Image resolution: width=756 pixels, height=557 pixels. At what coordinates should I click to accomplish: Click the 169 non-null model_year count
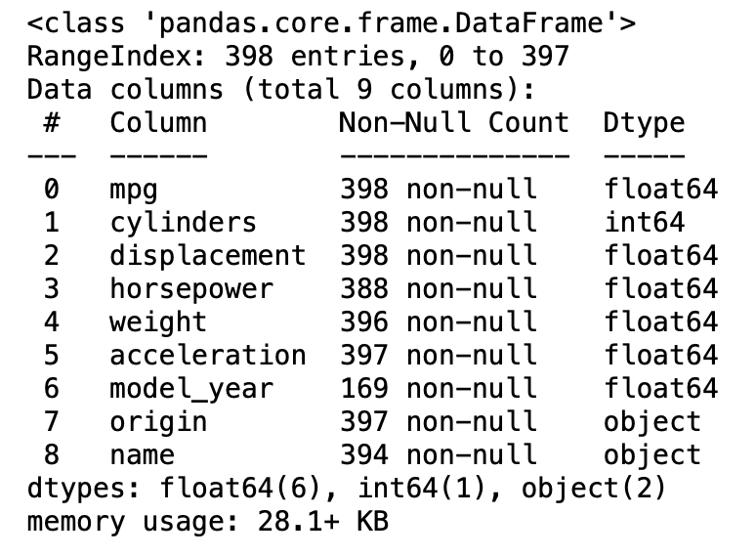click(439, 389)
